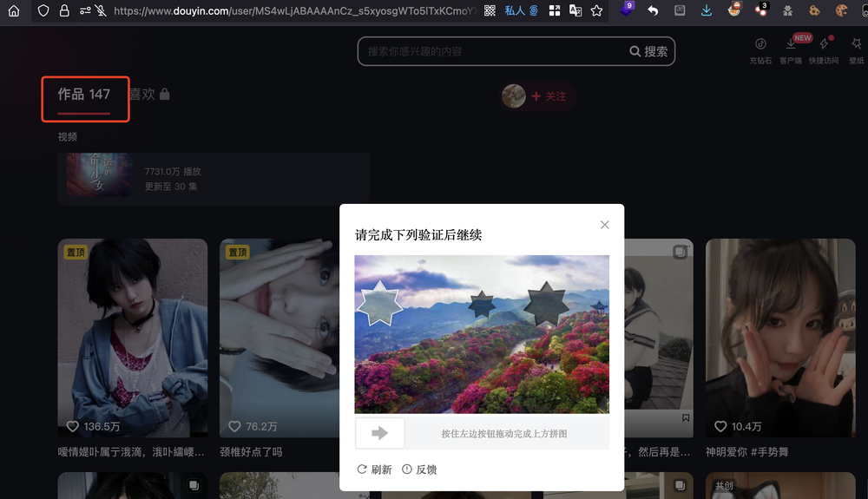
Task: Click the undo curved arrow toolbar icon
Action: [654, 10]
